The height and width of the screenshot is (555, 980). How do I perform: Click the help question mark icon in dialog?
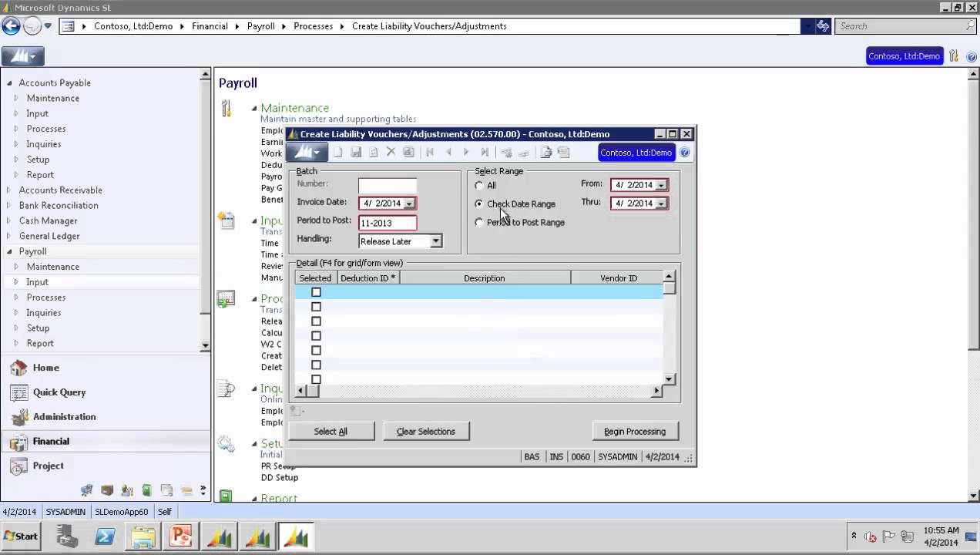tap(684, 153)
